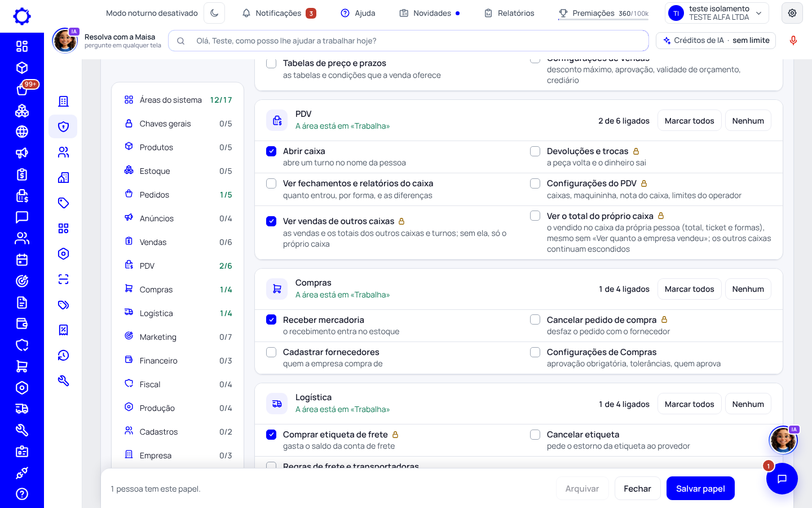Uncheck Comprar etiqueta de frete

pyautogui.click(x=271, y=435)
